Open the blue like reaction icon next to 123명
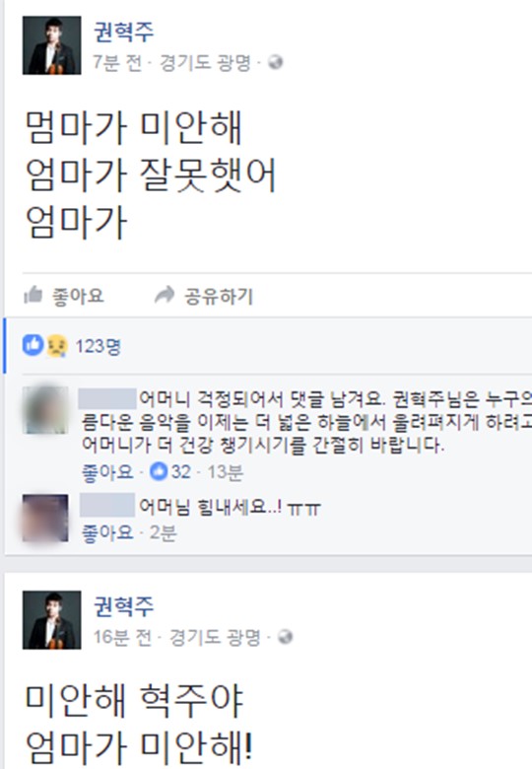 [33, 345]
